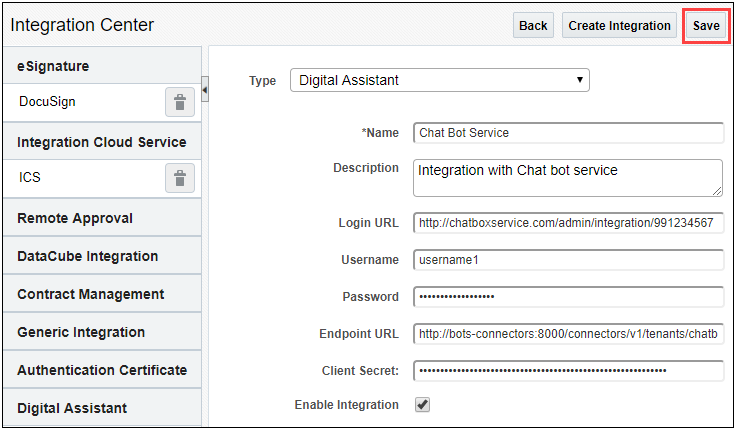Edit the Endpoint URL field
Screen dimensions: 736x430
tap(568, 334)
